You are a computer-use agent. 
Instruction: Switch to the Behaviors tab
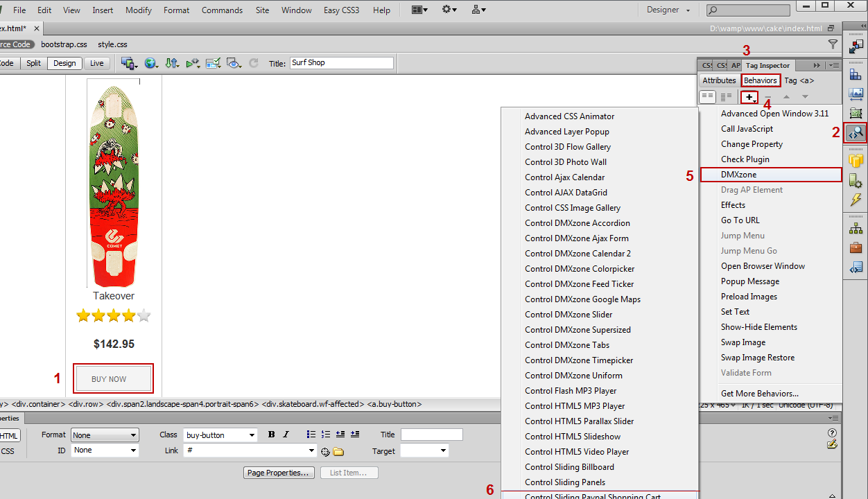[761, 80]
